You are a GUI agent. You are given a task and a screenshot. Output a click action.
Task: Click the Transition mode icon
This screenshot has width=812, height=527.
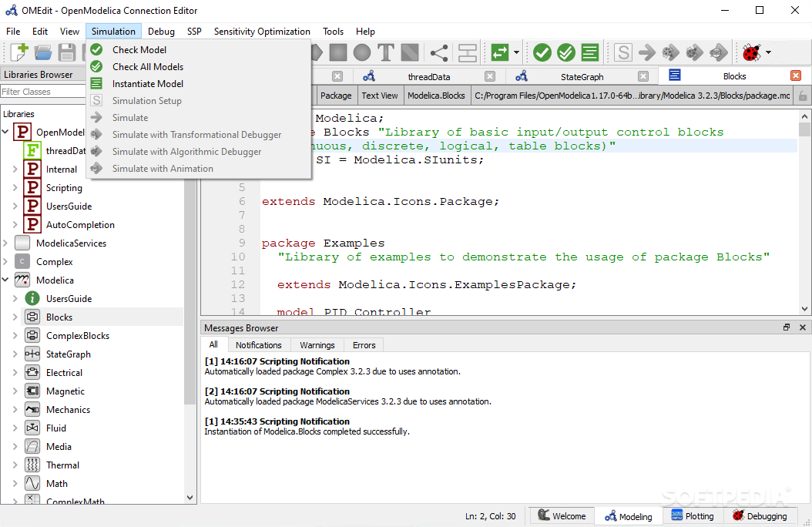[x=467, y=52]
